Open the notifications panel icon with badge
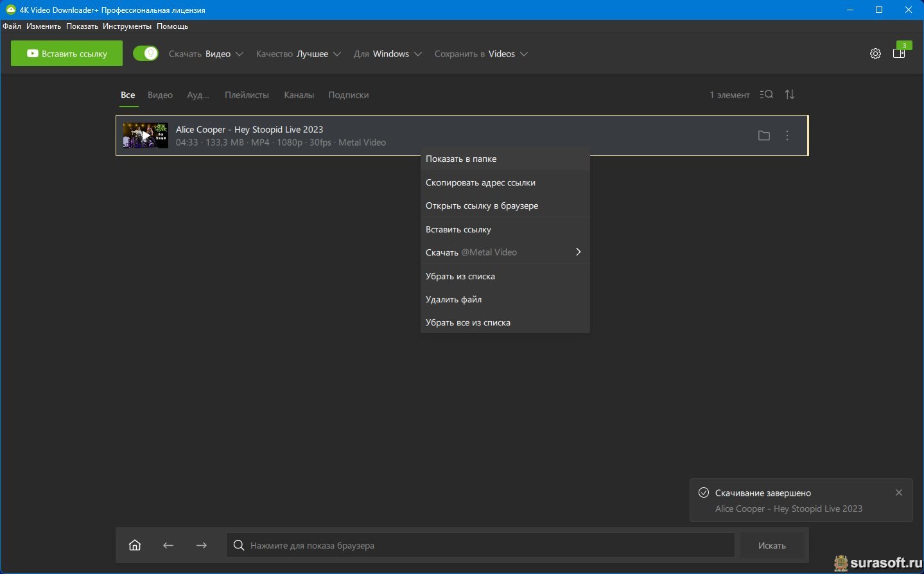924x574 pixels. 899,53
